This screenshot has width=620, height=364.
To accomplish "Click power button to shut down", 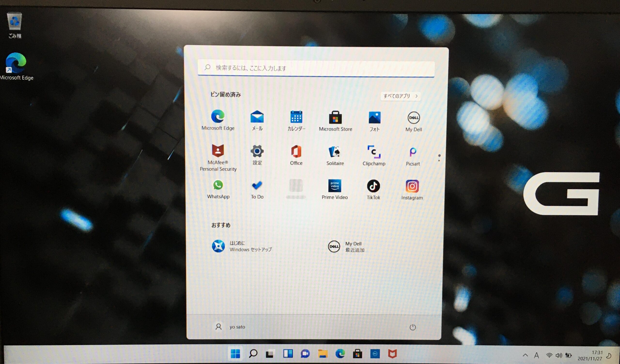I will [x=413, y=327].
